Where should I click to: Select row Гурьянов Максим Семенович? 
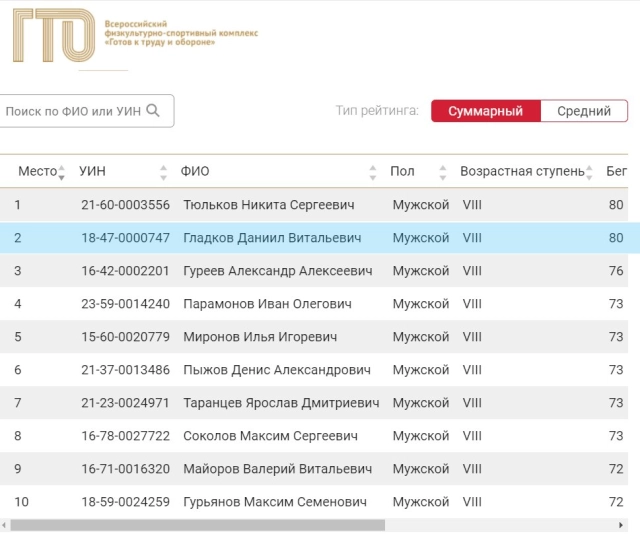coord(314,502)
